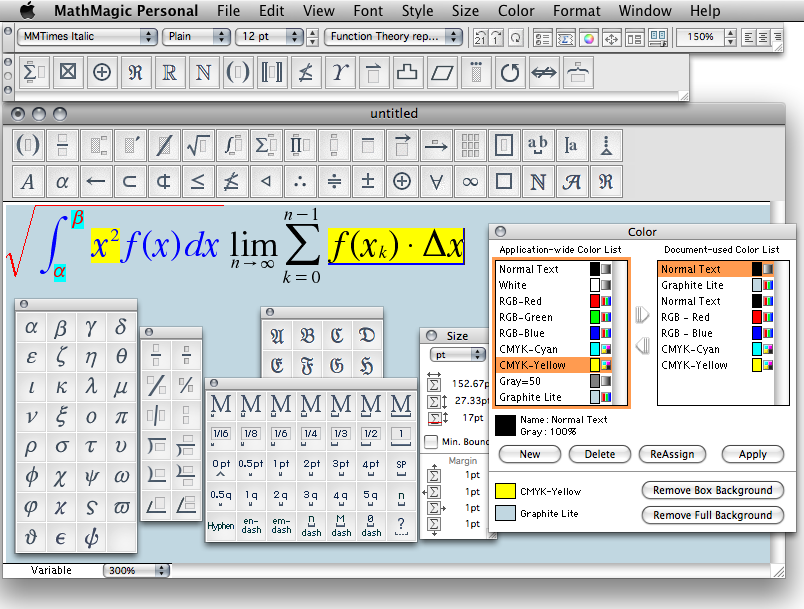Image resolution: width=804 pixels, height=609 pixels.
Task: Open the 300% zoom dropdown at bottom
Action: pyautogui.click(x=136, y=570)
